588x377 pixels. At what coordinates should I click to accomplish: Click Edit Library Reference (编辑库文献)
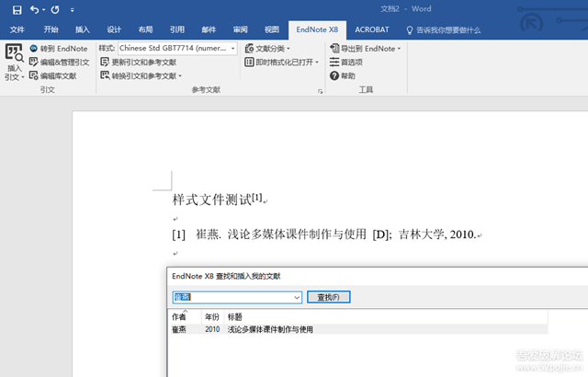(57, 75)
